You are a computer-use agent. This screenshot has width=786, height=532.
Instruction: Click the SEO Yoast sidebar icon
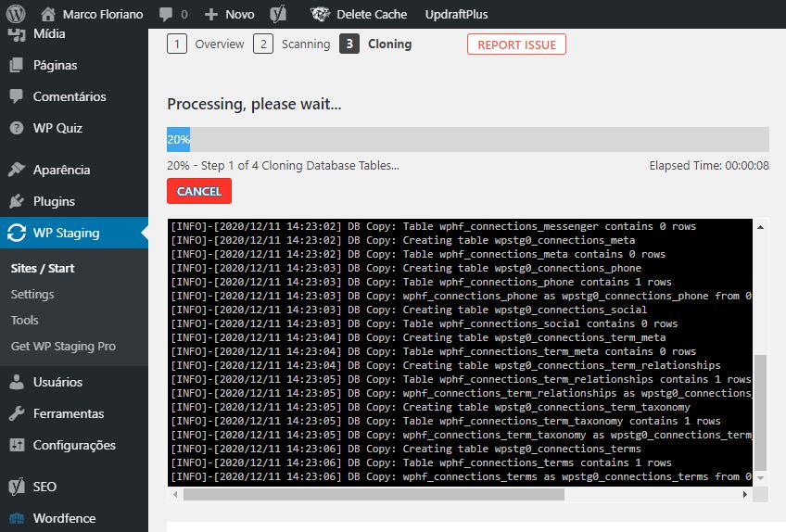(x=17, y=487)
